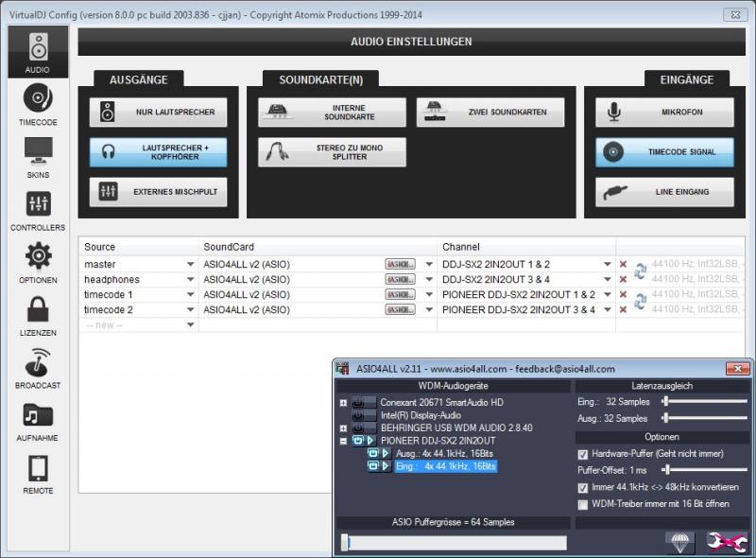Choose Zwei Soundkarten option
Screen dimensions: 756x558
coord(490,112)
